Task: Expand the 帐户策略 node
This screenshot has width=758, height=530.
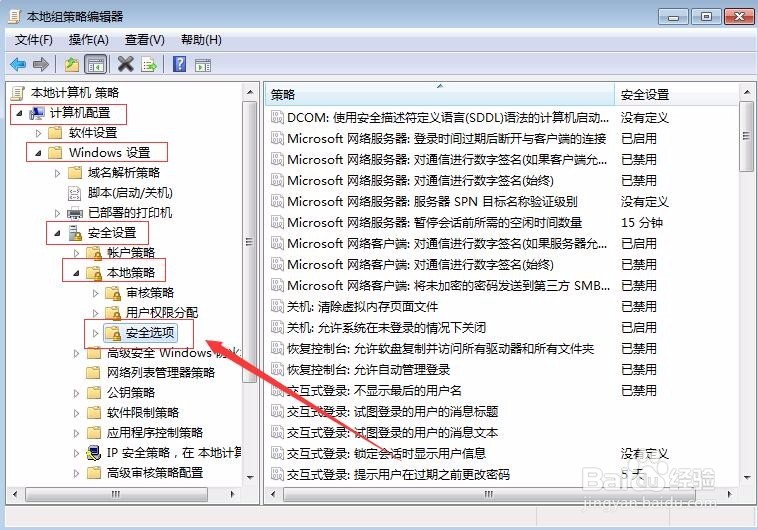Action: click(76, 253)
